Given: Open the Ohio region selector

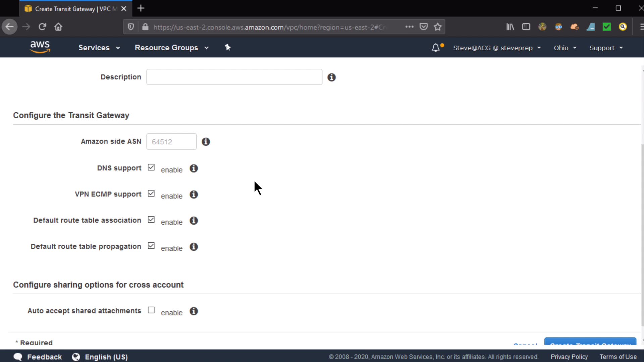Looking at the screenshot, I should 565,48.
